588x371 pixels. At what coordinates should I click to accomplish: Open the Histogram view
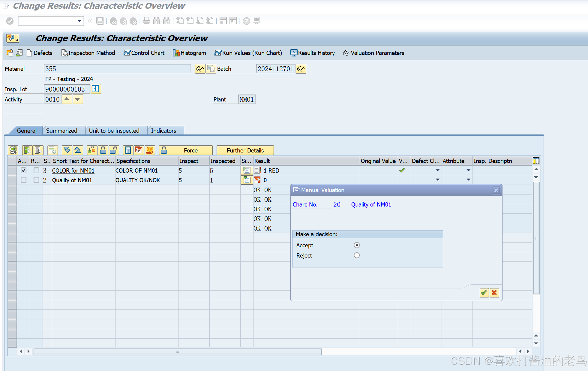189,53
